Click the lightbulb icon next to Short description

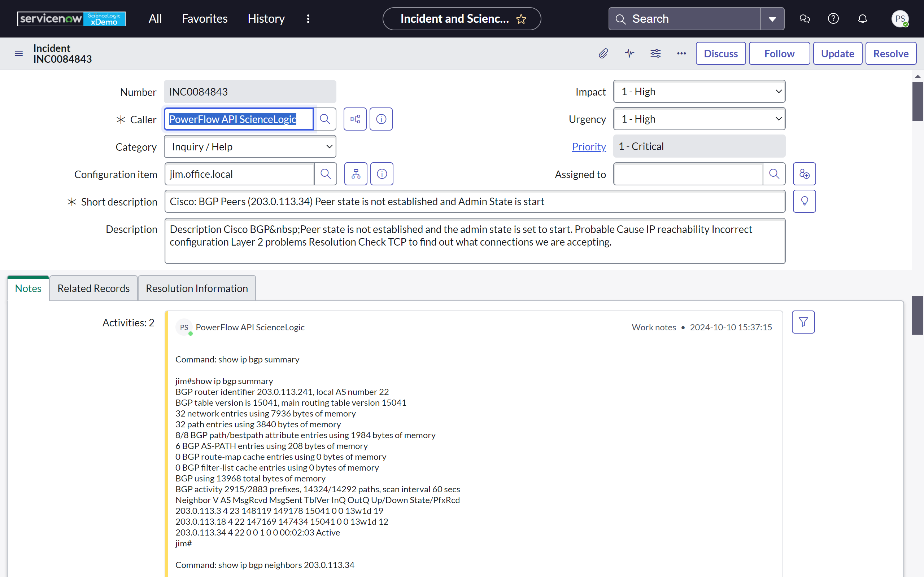click(x=804, y=202)
